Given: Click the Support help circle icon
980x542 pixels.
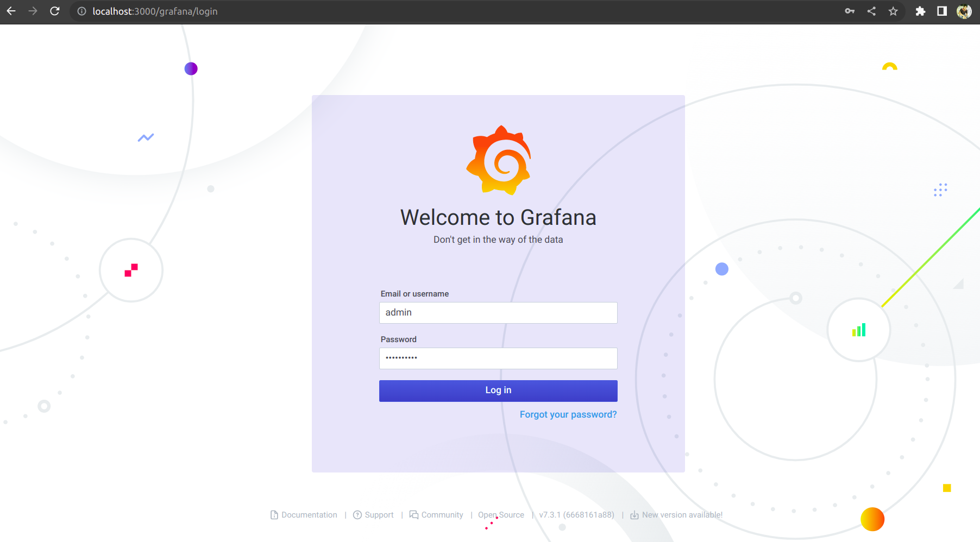Looking at the screenshot, I should [x=357, y=514].
